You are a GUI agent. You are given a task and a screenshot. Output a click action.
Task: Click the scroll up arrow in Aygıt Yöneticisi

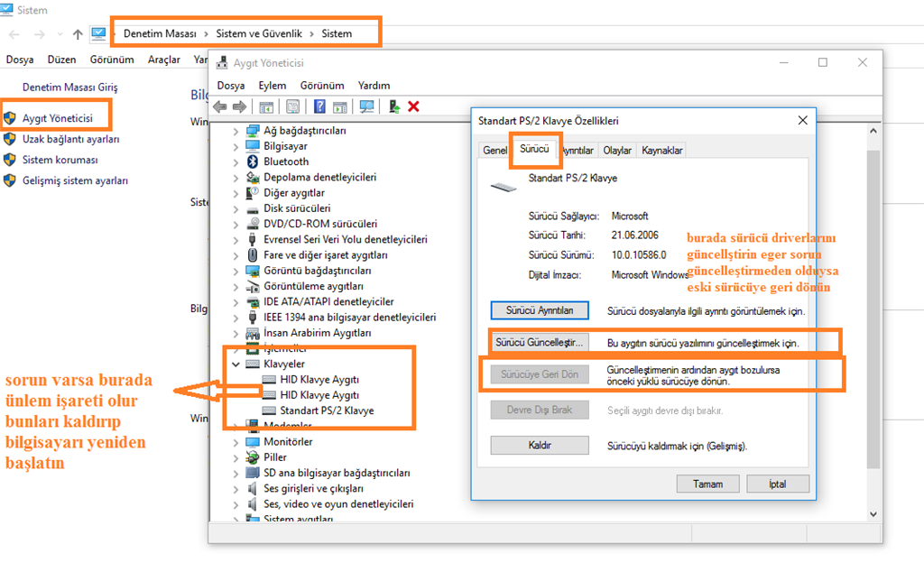coord(873,131)
